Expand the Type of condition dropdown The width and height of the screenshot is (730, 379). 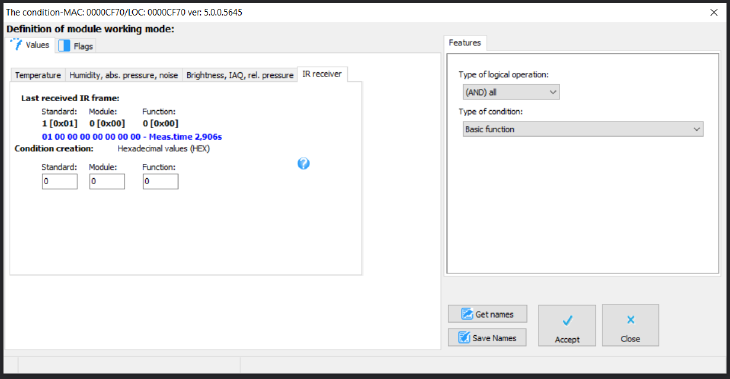583,129
